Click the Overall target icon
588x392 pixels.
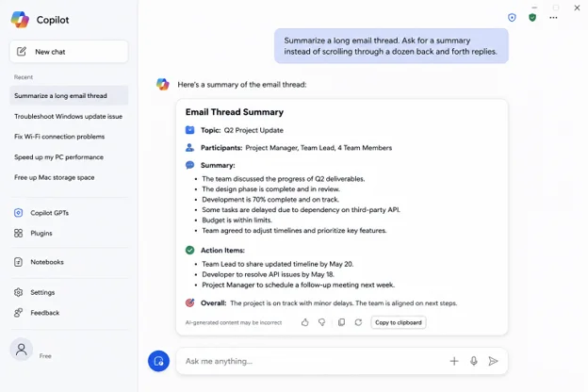[190, 302]
